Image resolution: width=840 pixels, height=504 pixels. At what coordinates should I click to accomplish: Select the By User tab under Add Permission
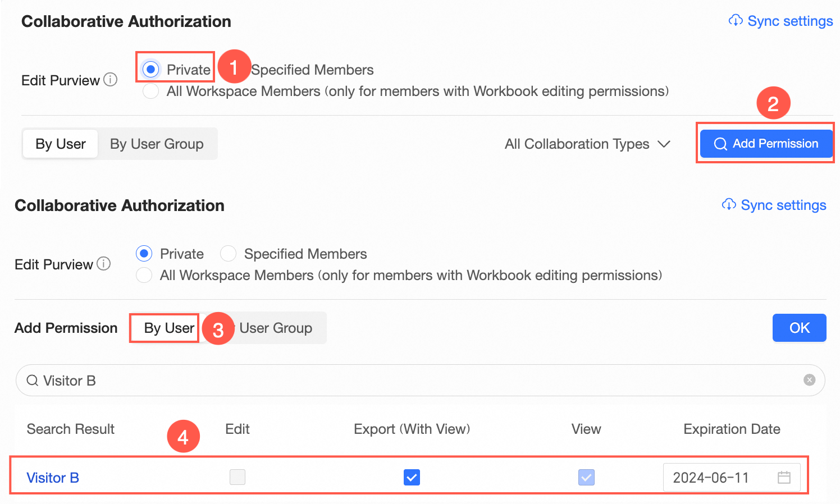[x=169, y=328]
